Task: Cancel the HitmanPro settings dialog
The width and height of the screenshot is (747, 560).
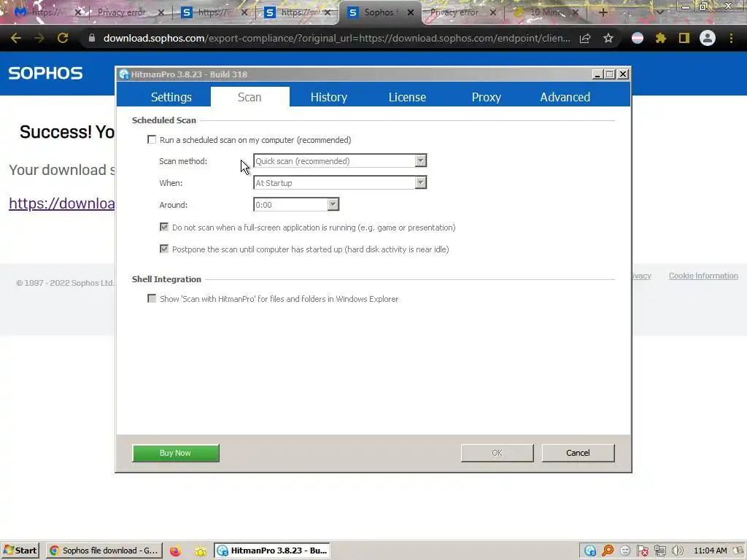Action: pyautogui.click(x=578, y=453)
